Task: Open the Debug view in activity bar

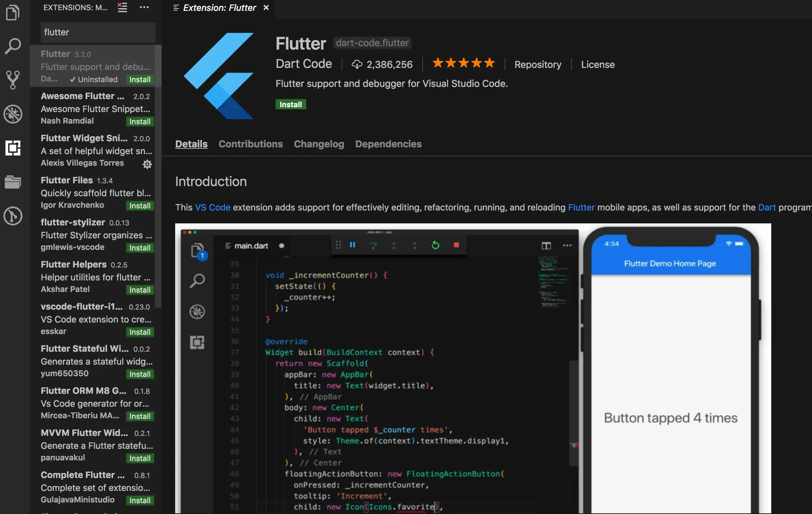Action: point(13,114)
